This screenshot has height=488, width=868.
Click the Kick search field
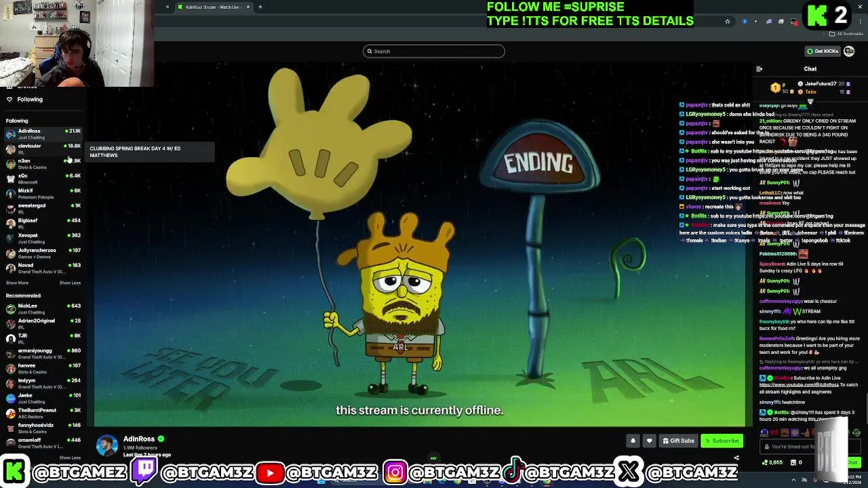[434, 51]
